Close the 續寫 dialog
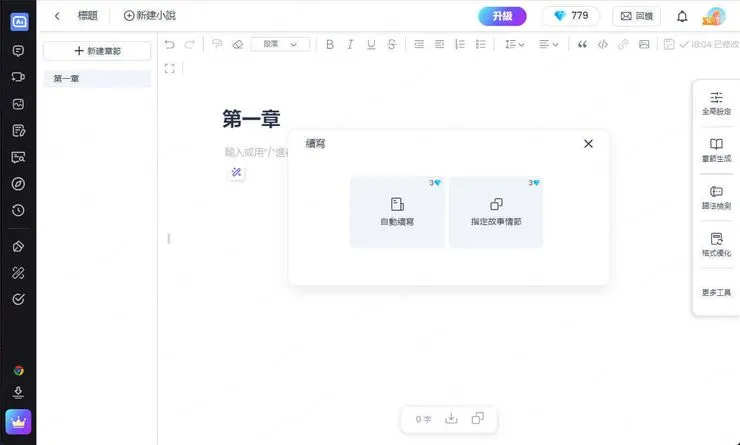The width and height of the screenshot is (740, 445). [588, 144]
